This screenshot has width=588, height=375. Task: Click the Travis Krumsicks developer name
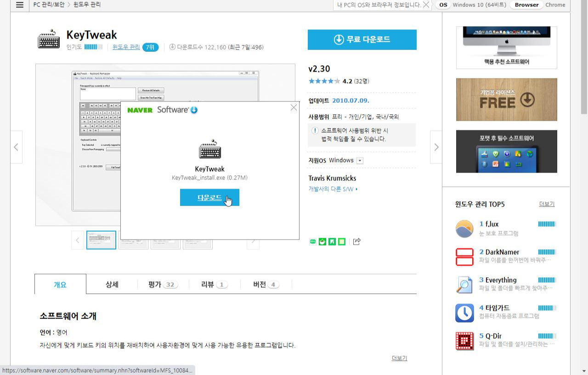point(332,178)
